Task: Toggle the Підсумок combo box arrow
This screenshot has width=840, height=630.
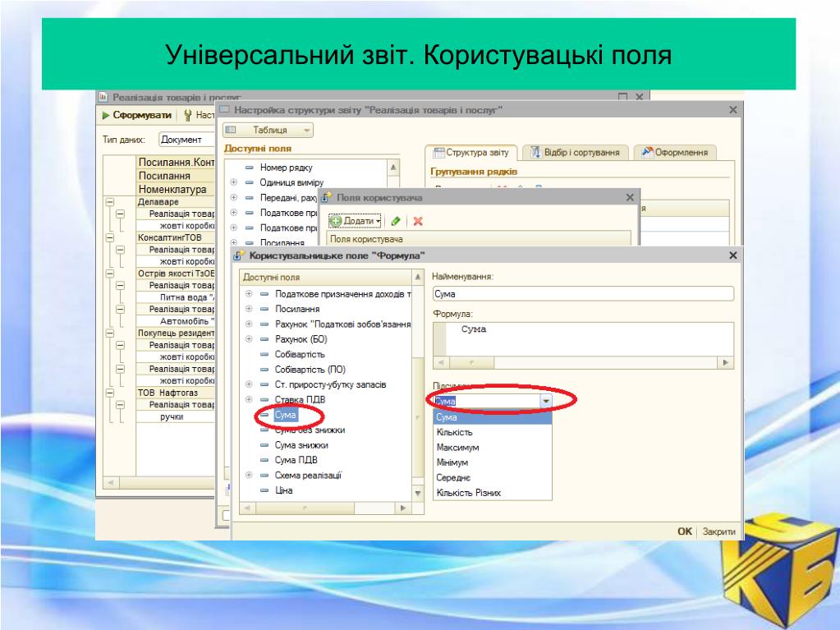Action: pos(545,402)
